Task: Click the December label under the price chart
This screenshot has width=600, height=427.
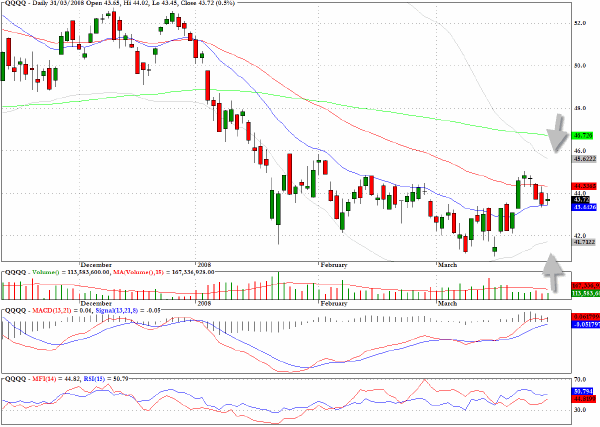Action: pos(96,265)
